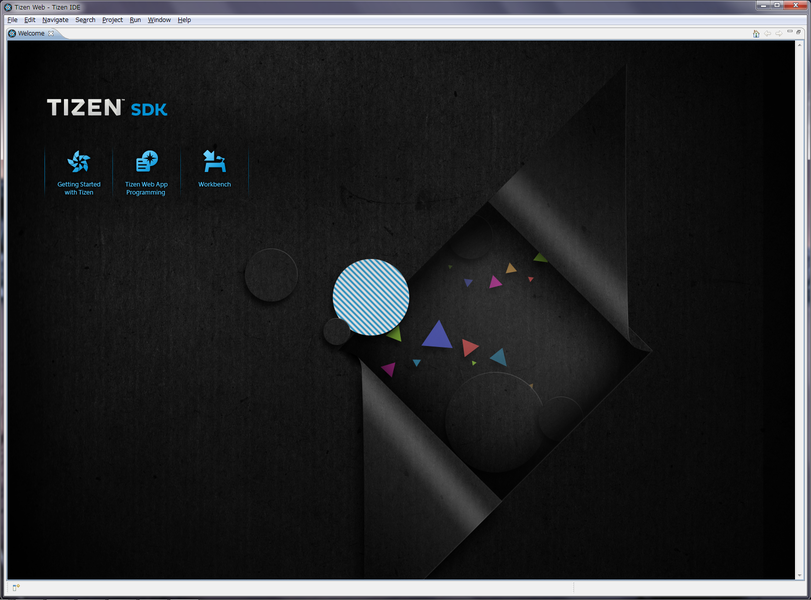Minimize the Tizen IDE window
The height and width of the screenshot is (600, 811).
[763, 5]
